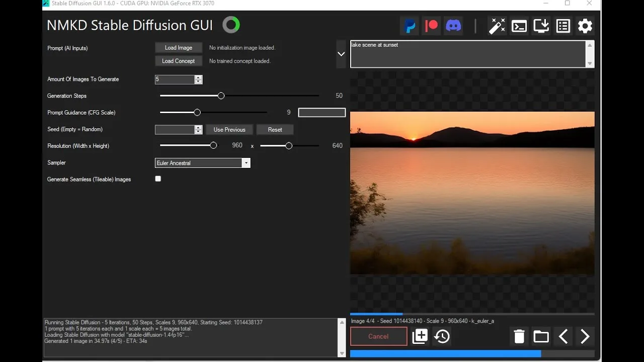Show the previous generated image

coord(563,336)
